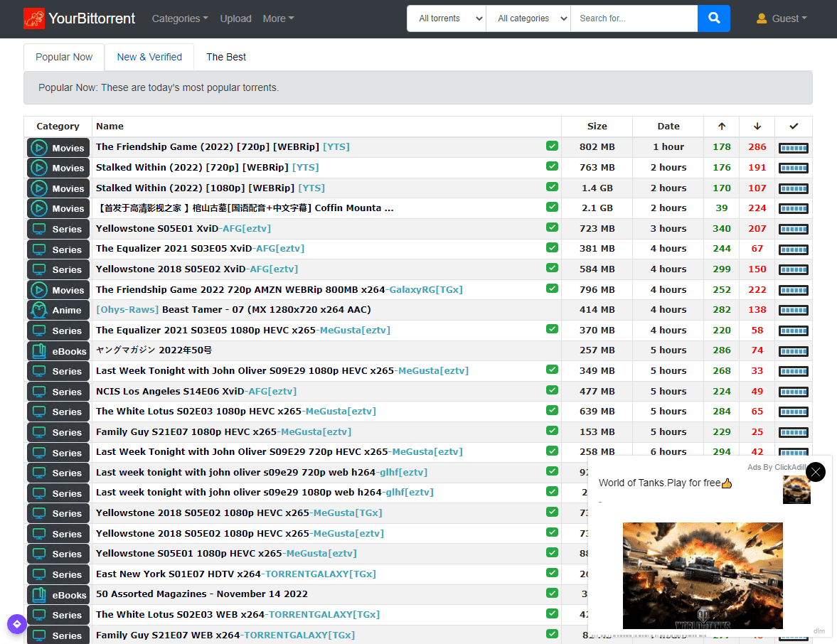The height and width of the screenshot is (644, 837).
Task: Click the YourBittorrent site title text
Action: (x=92, y=18)
